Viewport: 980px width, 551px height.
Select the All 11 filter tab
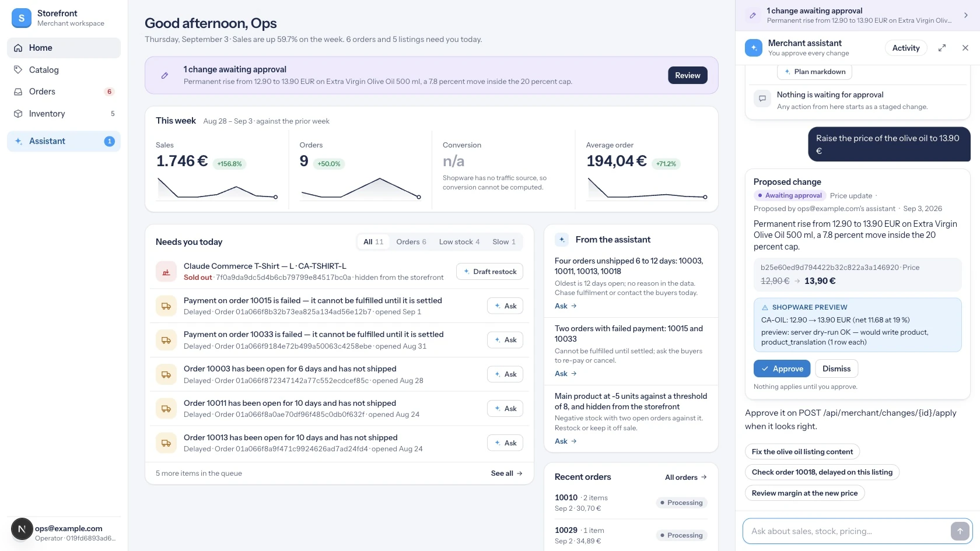pyautogui.click(x=373, y=242)
